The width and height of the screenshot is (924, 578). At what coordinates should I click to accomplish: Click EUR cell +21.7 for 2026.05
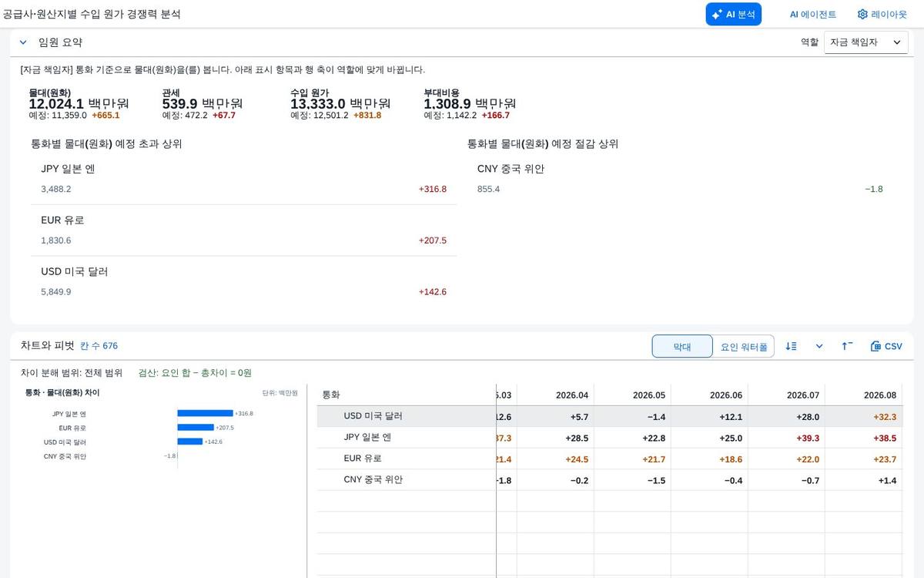[x=632, y=459]
